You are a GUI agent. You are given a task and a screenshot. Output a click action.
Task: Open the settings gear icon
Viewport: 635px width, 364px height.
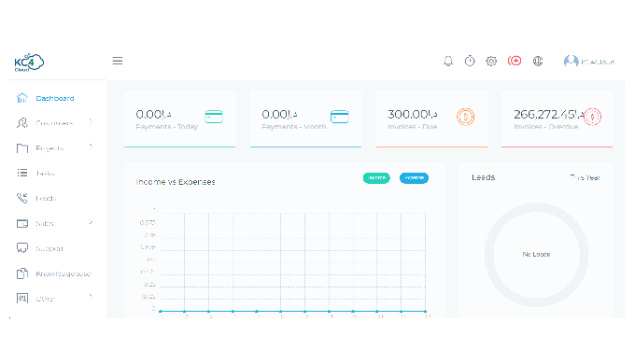coord(491,62)
